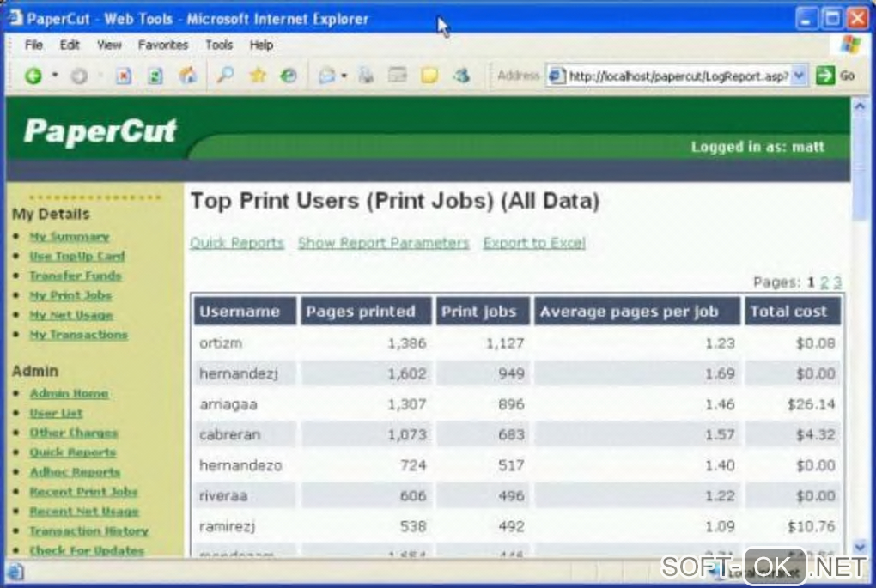Open Other Charges link
Viewport: 876px width, 588px height.
coord(74,433)
